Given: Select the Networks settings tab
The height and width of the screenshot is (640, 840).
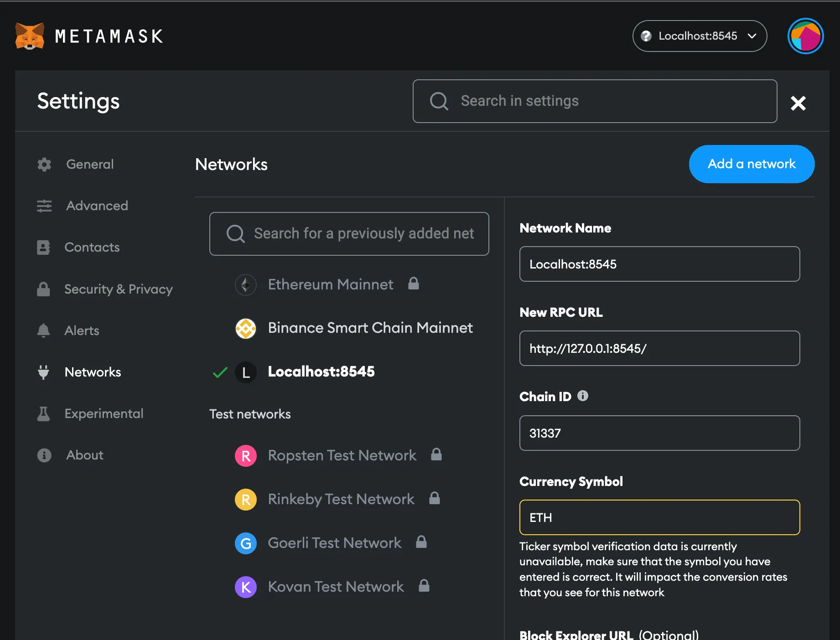Looking at the screenshot, I should click(93, 372).
